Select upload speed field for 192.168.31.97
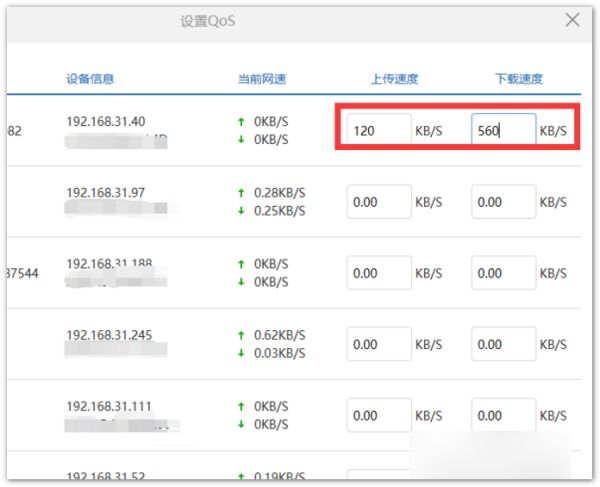This screenshot has height=487, width=600. [x=379, y=202]
